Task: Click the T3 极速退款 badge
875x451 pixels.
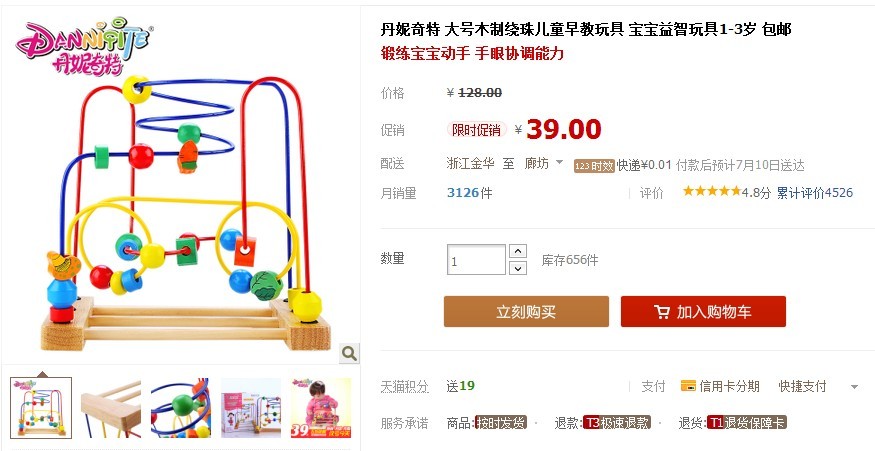Action: 617,423
